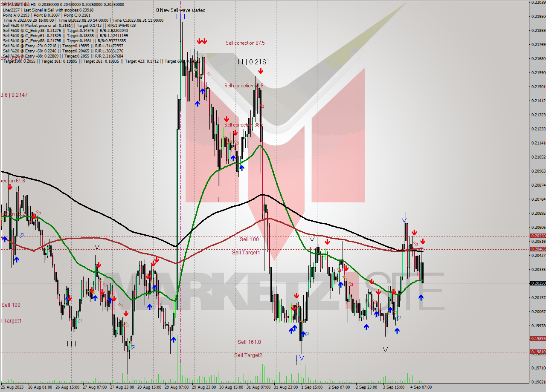The image size is (546, 392).
Task: Click '31 Aug 23:00' on the time axis
Action: tap(285, 387)
